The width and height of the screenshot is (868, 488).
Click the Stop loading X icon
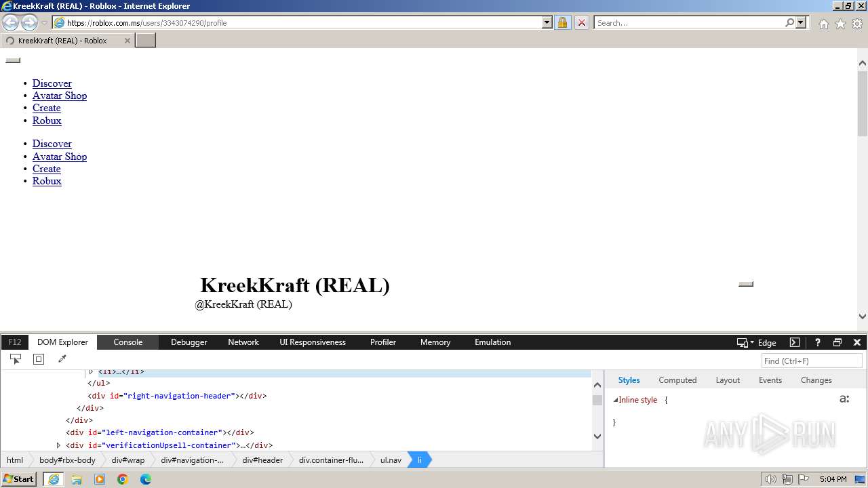point(581,22)
